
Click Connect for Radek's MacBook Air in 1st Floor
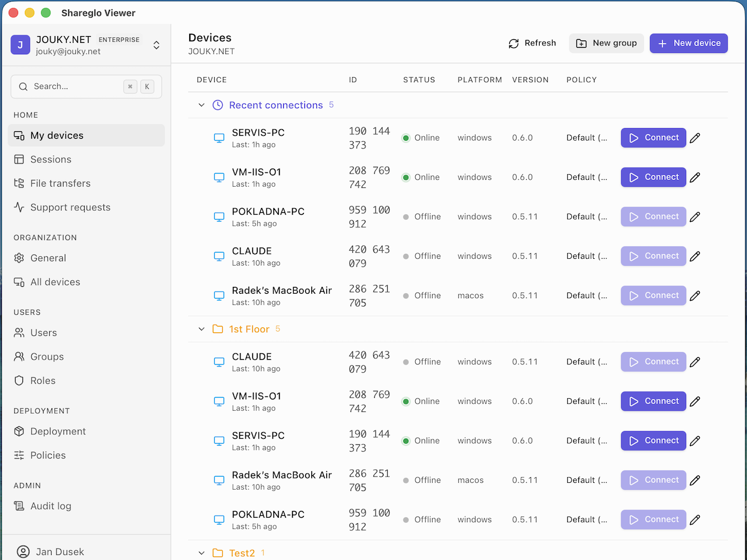point(653,480)
